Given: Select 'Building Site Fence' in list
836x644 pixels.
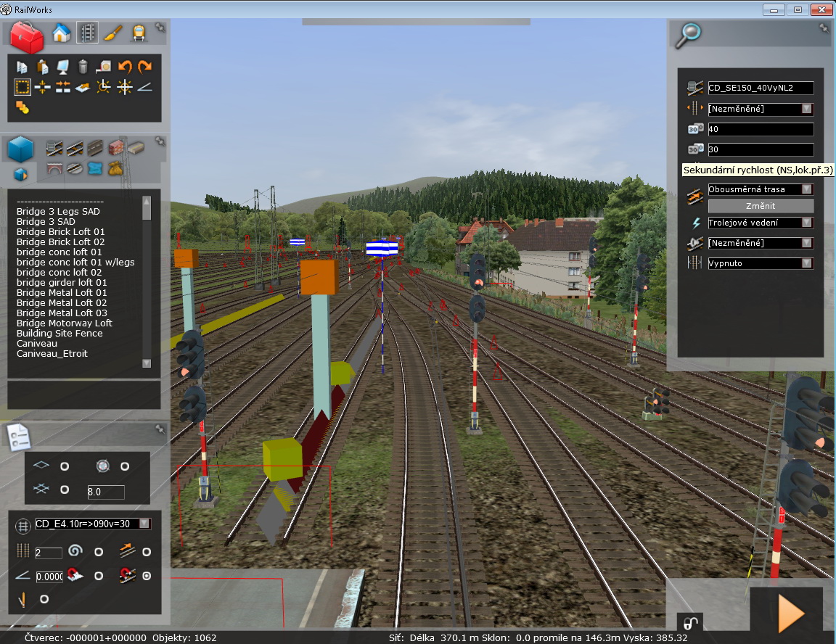Looking at the screenshot, I should [x=60, y=333].
